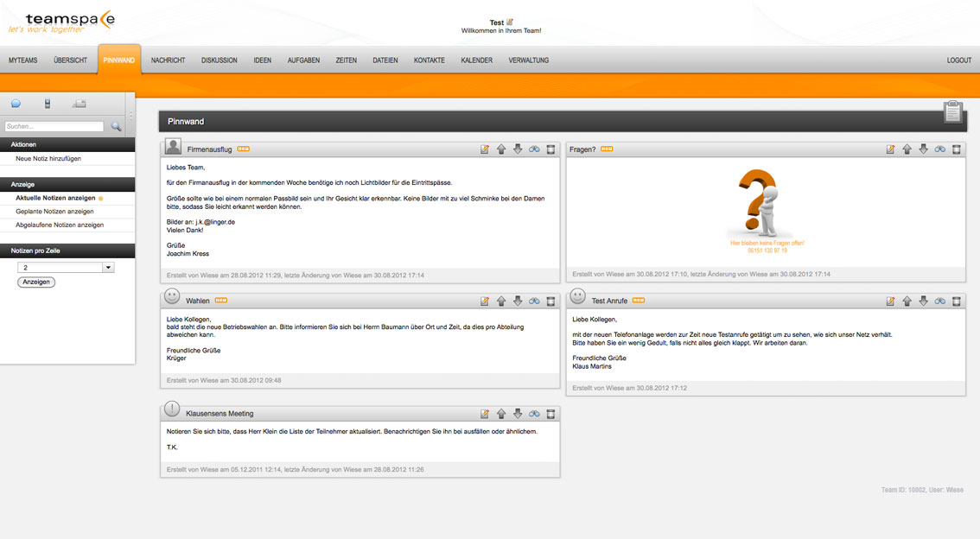Click the question mark figure image
This screenshot has height=539, width=980.
[x=761, y=202]
